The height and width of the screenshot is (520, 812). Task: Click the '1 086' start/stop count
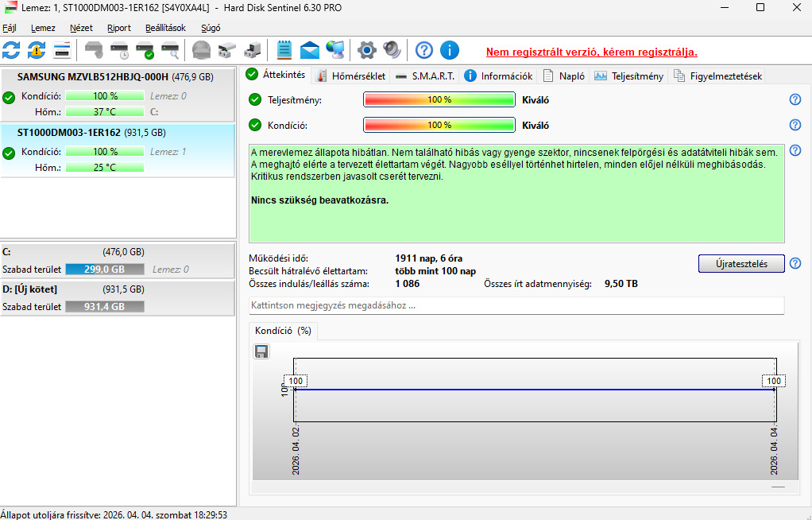coord(407,284)
